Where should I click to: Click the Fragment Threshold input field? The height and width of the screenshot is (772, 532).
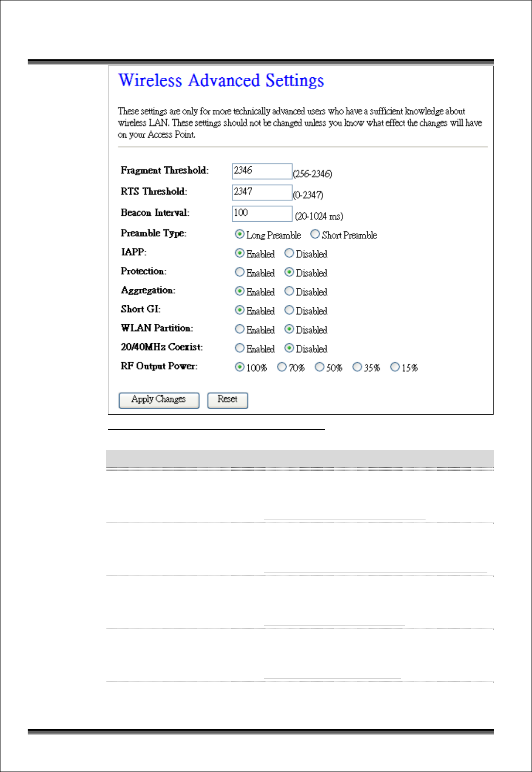click(262, 171)
